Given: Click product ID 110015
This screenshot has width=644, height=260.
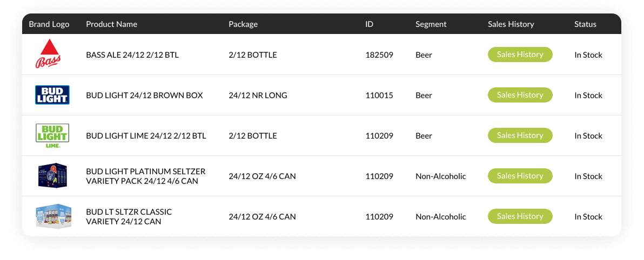Looking at the screenshot, I should 379,95.
